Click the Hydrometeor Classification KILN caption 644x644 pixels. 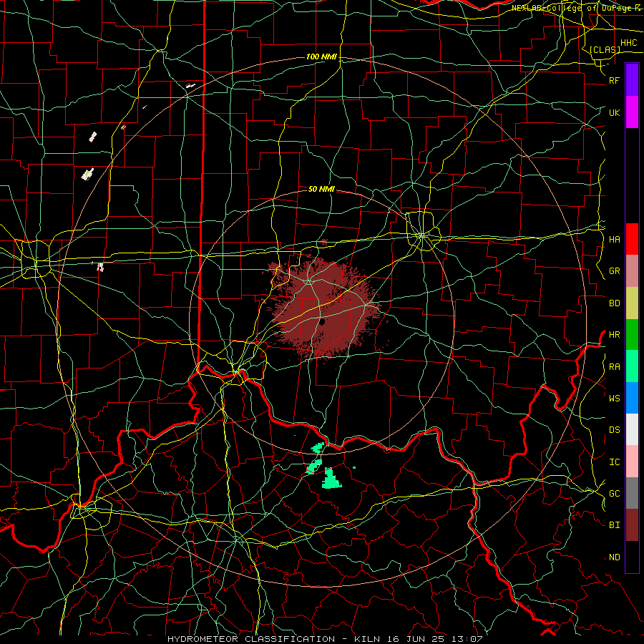click(325, 639)
